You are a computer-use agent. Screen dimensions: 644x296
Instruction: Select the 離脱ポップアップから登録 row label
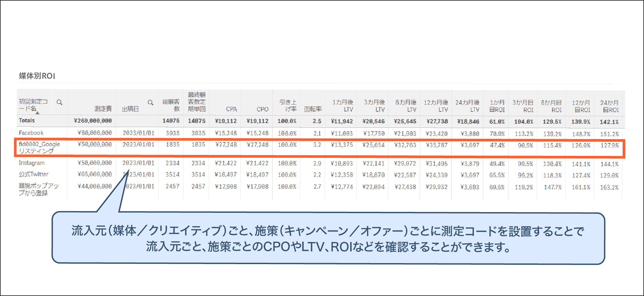38,189
